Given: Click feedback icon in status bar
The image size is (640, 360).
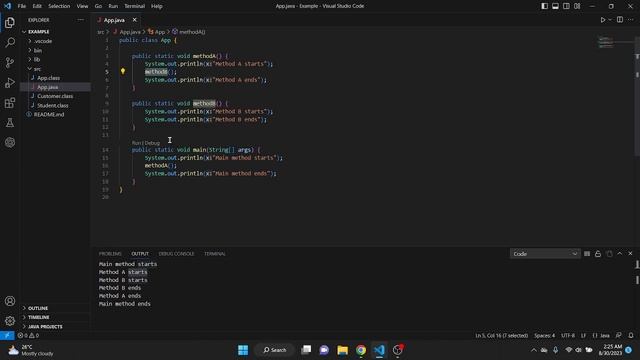Looking at the screenshot, I should tap(618, 335).
